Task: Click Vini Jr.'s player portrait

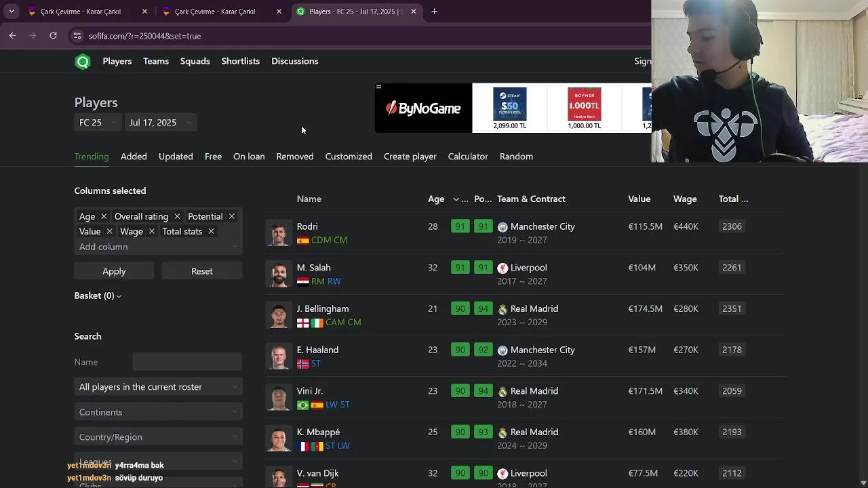Action: pyautogui.click(x=279, y=398)
